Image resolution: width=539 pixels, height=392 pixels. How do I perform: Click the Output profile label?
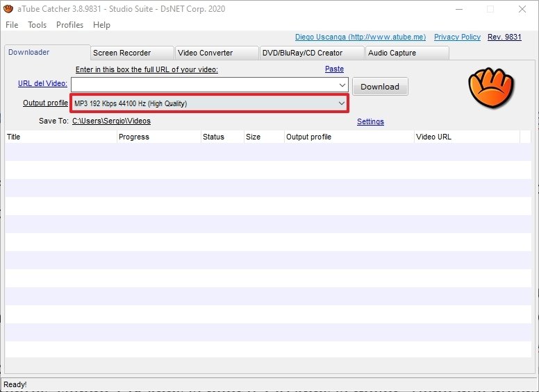[x=45, y=103]
